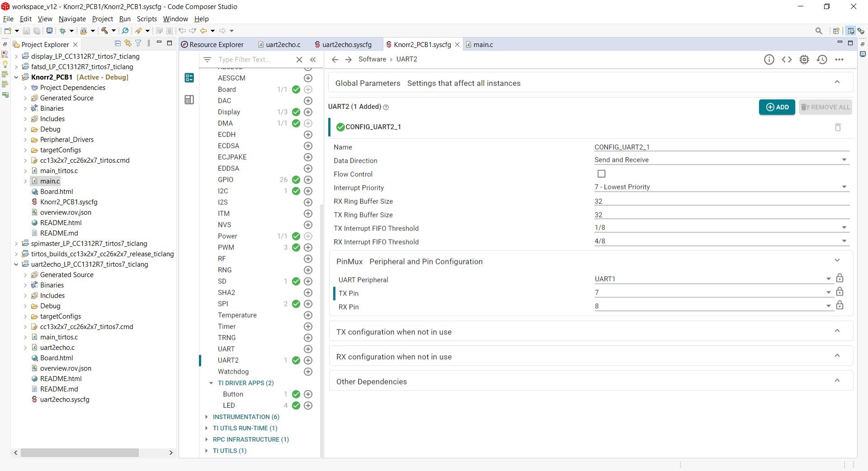Add another GPIO instance

(x=308, y=180)
